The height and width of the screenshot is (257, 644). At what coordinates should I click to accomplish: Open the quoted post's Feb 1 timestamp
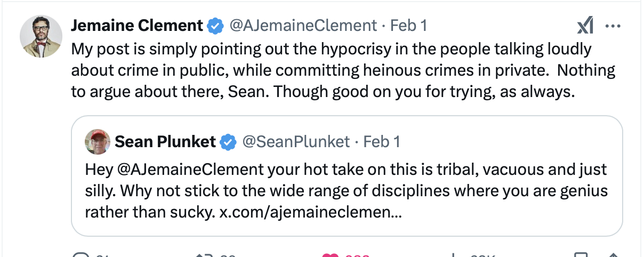(381, 141)
